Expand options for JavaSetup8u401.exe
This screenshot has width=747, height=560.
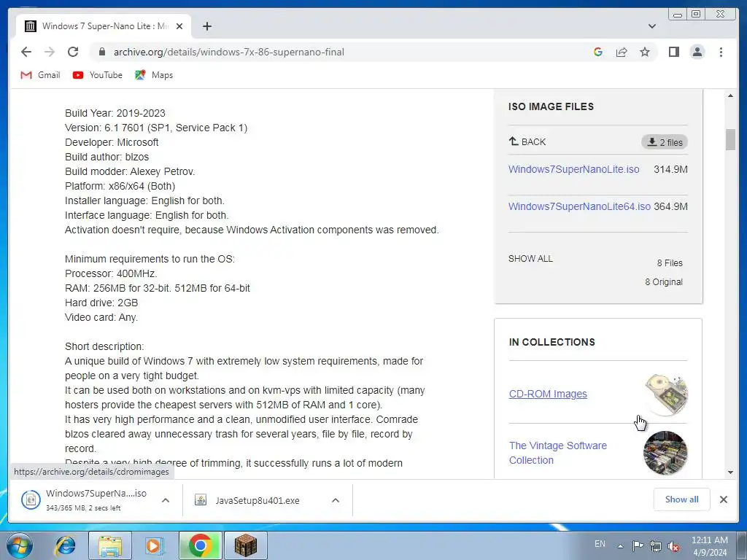coord(336,500)
